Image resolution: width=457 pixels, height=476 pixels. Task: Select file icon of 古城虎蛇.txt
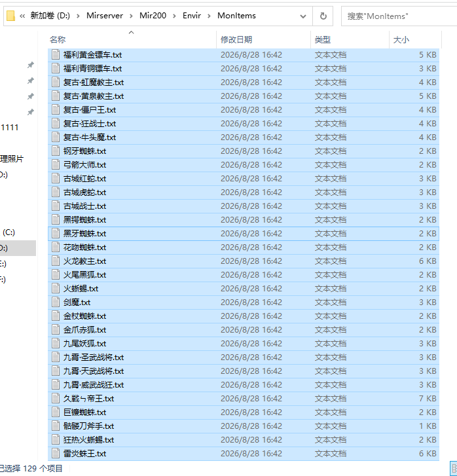tap(56, 192)
